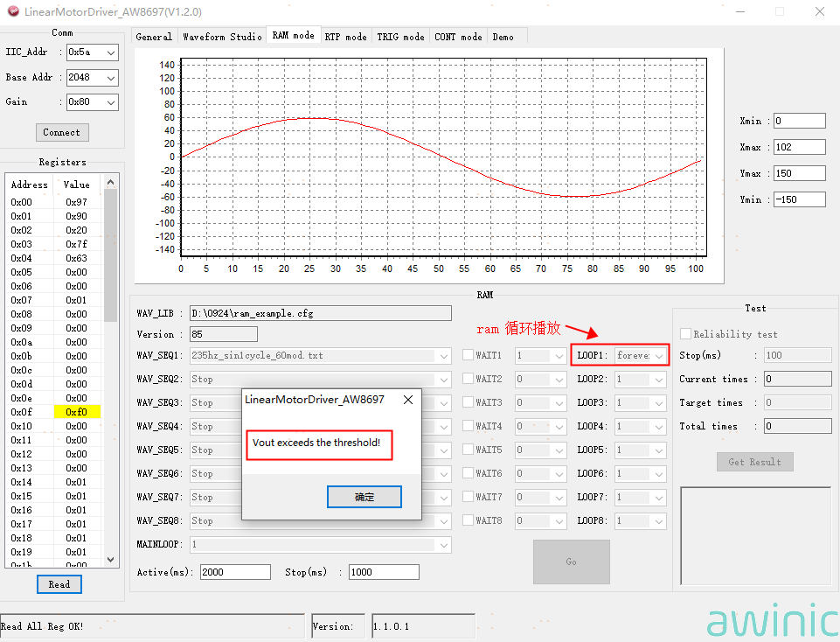Click the Value column header

point(77,185)
